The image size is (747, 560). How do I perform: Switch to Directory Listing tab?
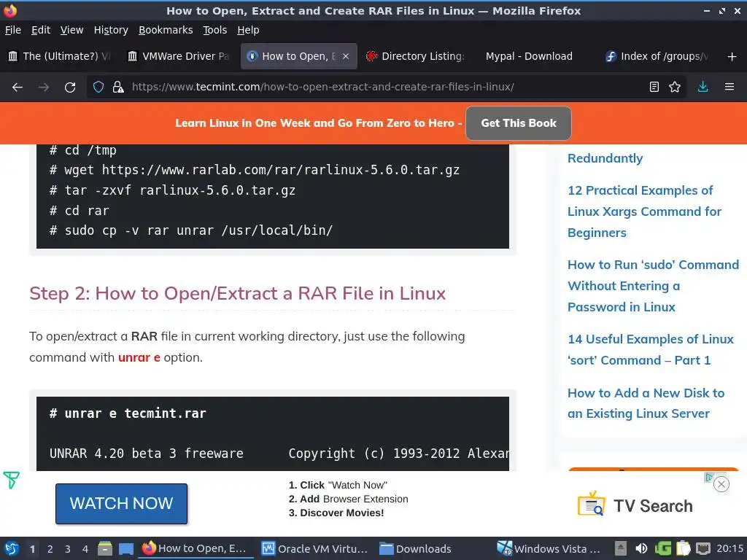click(x=415, y=56)
